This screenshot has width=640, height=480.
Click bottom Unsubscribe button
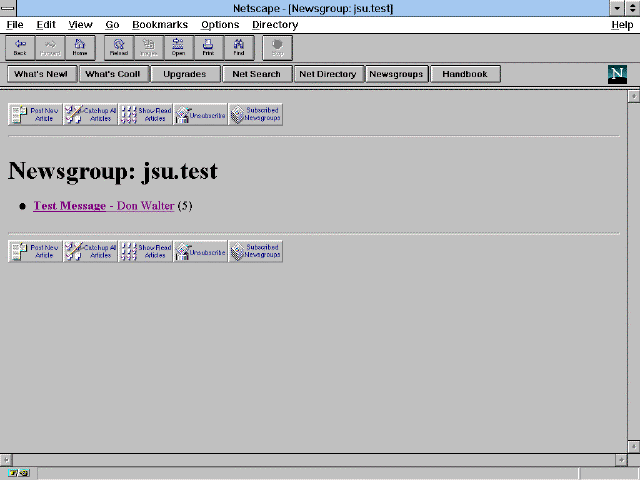[200, 251]
